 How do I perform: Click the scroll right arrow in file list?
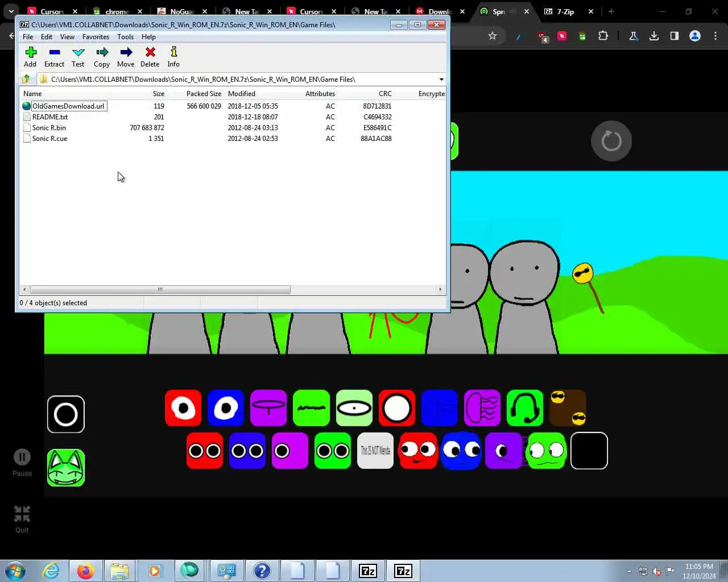[440, 289]
